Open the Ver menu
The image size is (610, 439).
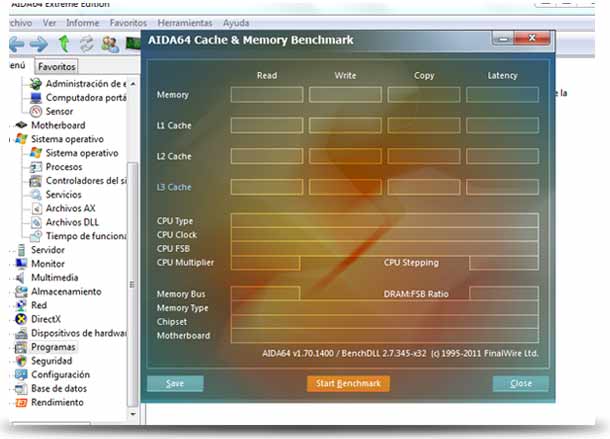49,23
